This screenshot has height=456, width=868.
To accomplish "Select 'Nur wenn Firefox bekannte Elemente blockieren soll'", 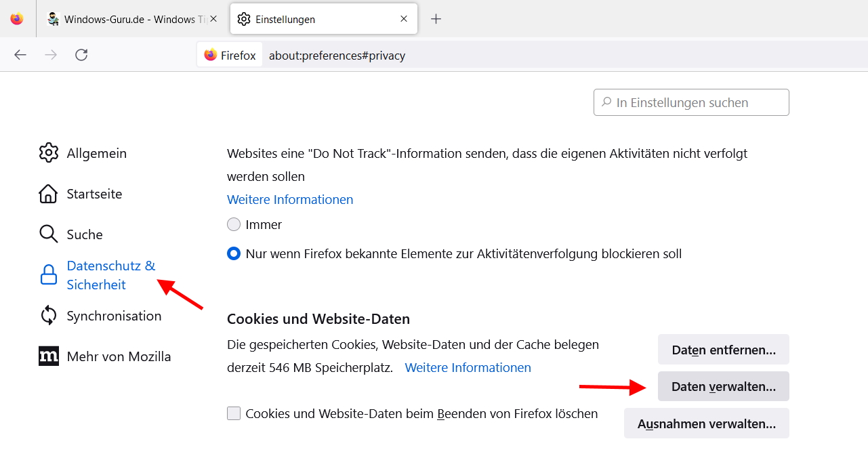I will click(x=233, y=253).
